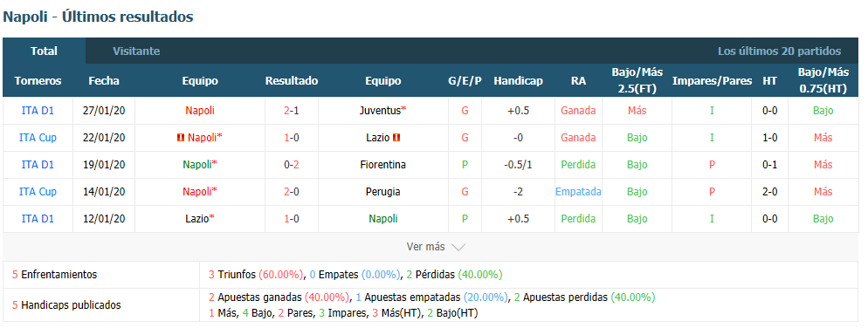Click the Los últimos 20 partidos label
Viewport: 868px width, 328px height.
click(x=780, y=51)
